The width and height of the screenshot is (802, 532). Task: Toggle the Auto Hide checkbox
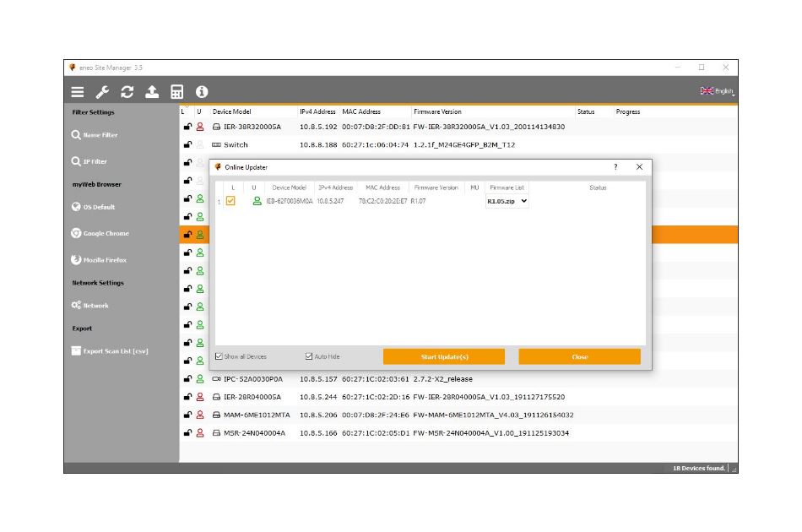309,357
